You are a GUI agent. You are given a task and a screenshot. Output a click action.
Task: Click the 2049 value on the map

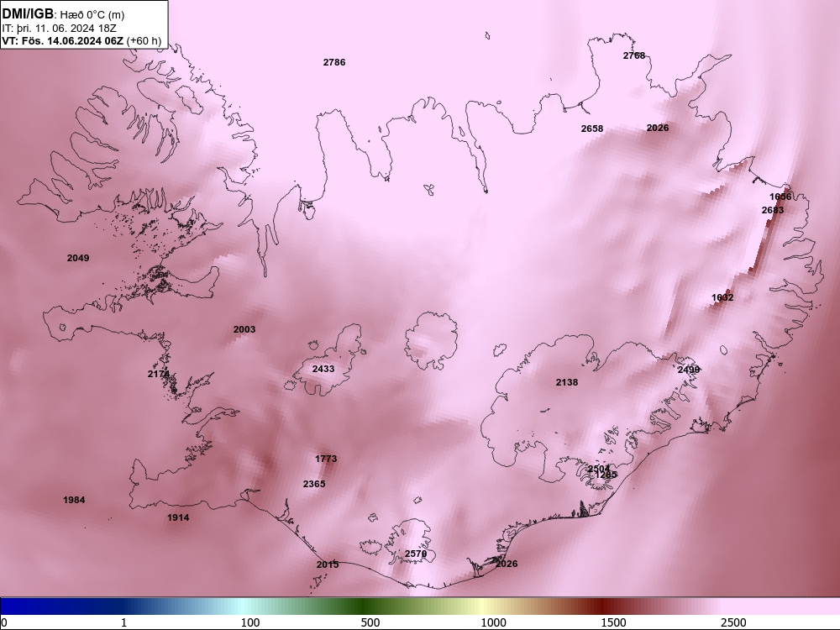(x=78, y=258)
